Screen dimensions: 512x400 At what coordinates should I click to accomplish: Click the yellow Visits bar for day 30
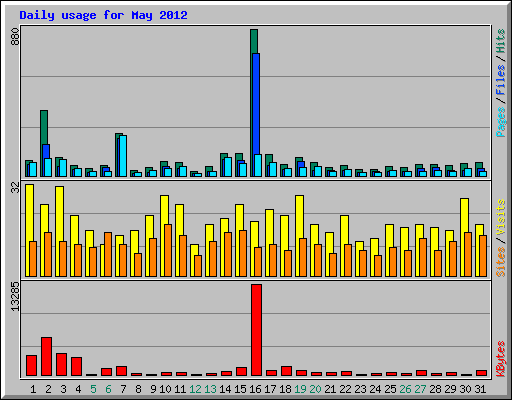click(464, 215)
